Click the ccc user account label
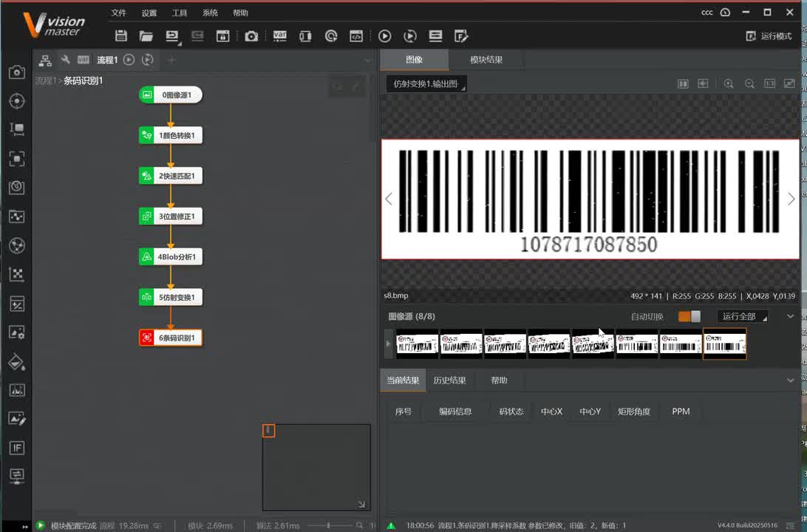 707,13
